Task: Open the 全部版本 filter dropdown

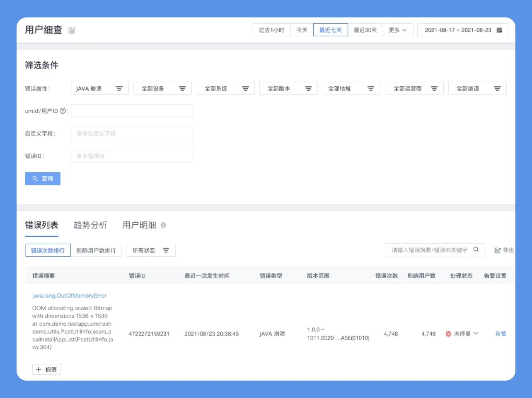Action: click(289, 88)
